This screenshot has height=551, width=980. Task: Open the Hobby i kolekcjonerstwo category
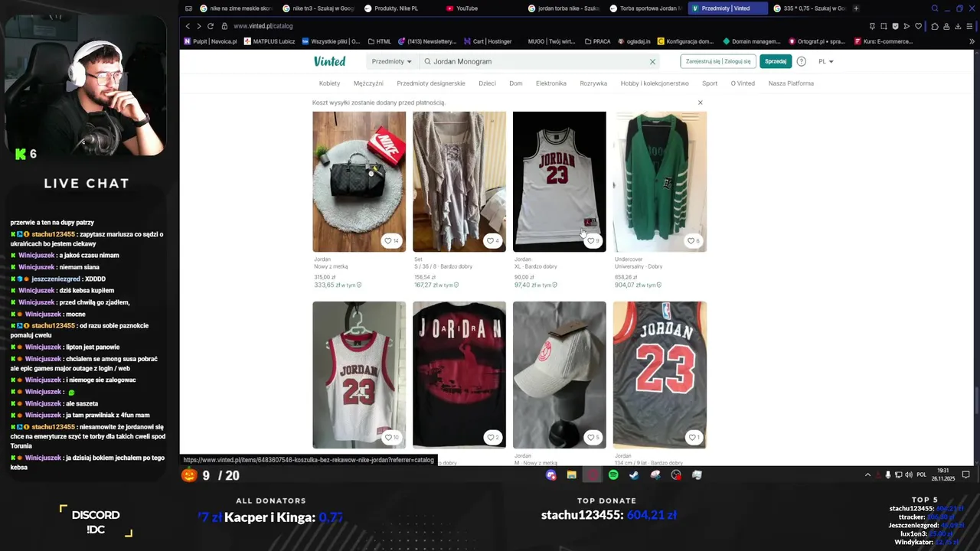click(x=655, y=83)
